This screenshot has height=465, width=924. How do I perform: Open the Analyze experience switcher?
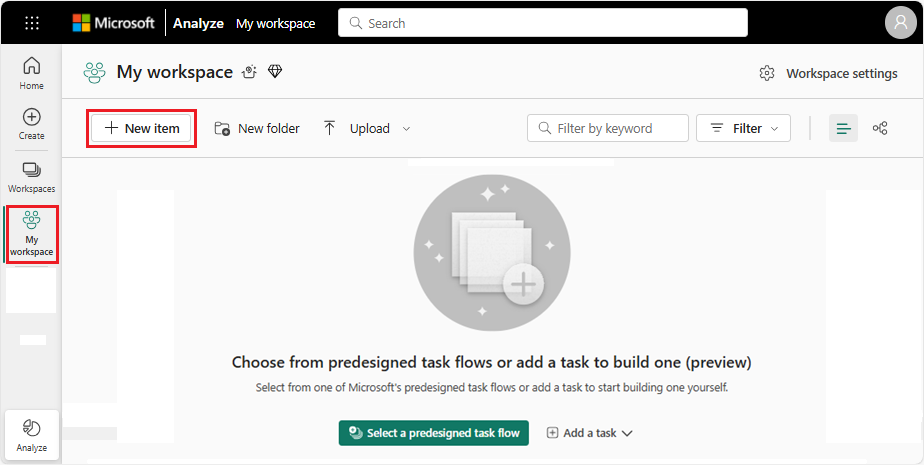tap(32, 436)
